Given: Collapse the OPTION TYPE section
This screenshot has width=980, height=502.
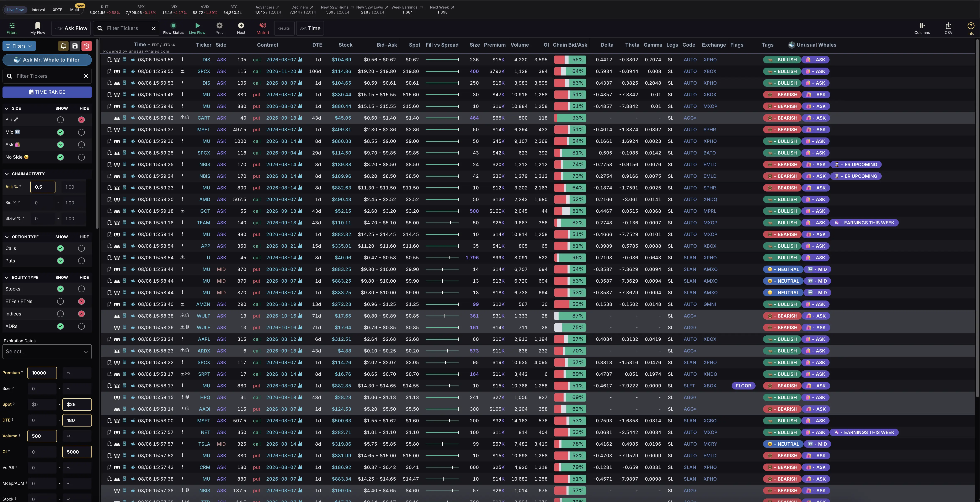Looking at the screenshot, I should point(6,237).
